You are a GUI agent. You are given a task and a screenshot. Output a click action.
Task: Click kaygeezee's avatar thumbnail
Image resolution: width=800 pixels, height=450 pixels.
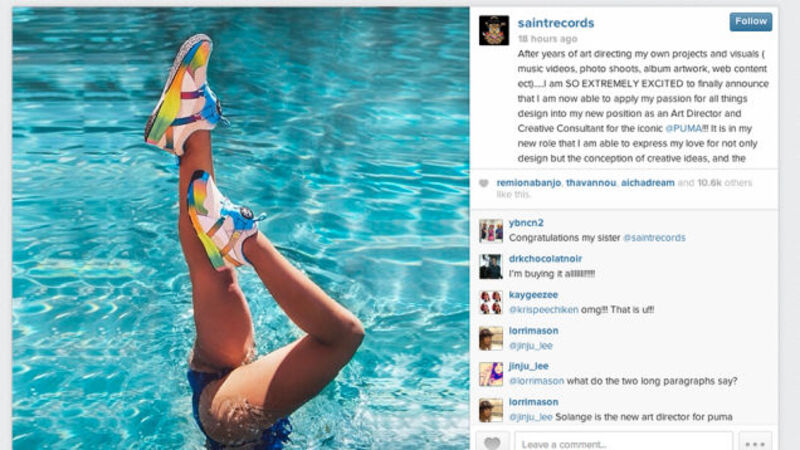(491, 302)
